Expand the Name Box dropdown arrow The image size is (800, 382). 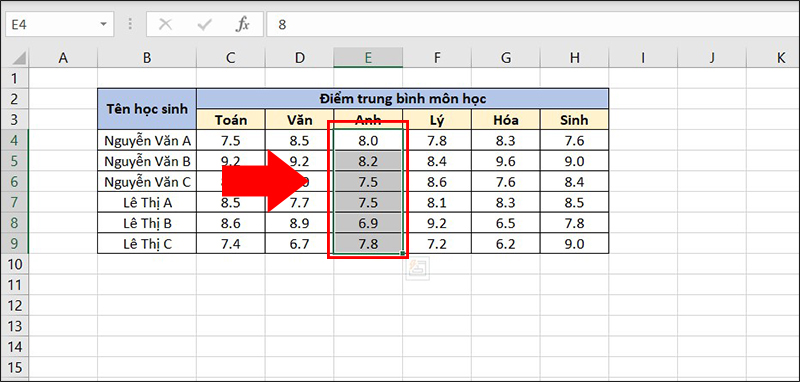click(x=104, y=24)
